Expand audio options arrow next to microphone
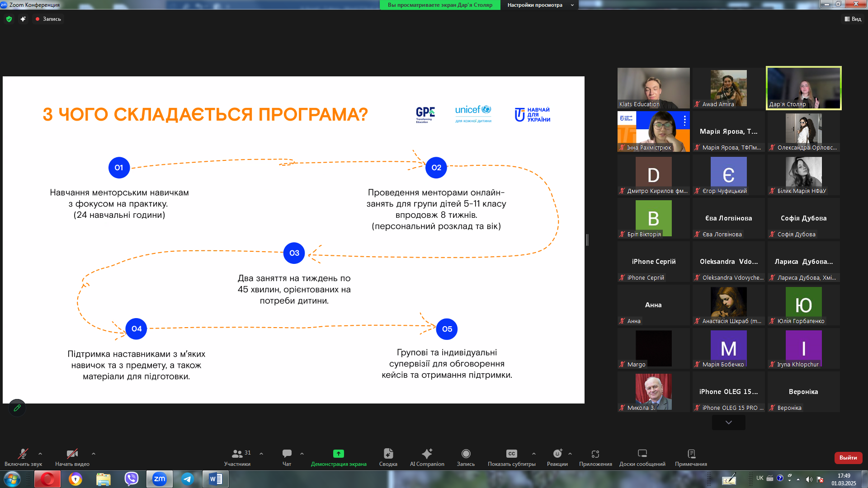This screenshot has width=868, height=488. click(x=40, y=454)
